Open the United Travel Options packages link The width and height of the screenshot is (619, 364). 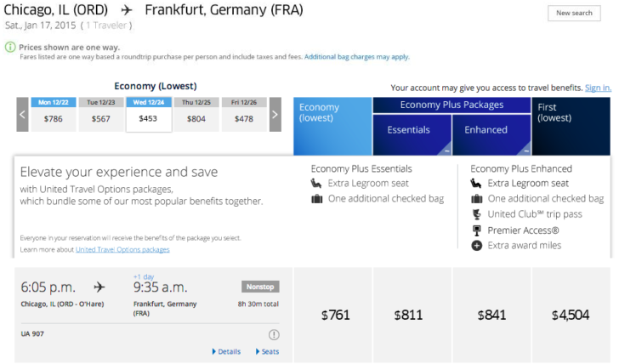(x=122, y=250)
